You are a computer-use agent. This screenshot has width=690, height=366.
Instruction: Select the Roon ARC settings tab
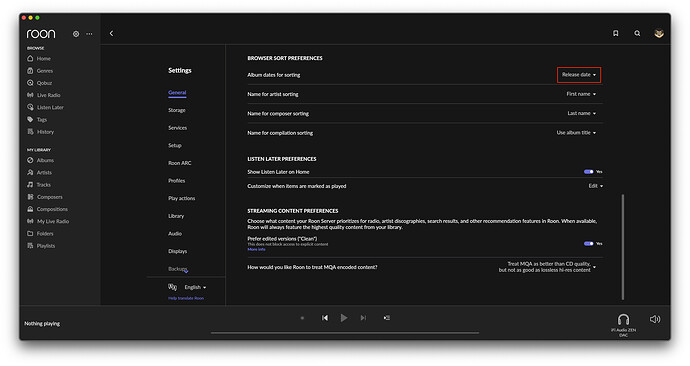click(180, 163)
